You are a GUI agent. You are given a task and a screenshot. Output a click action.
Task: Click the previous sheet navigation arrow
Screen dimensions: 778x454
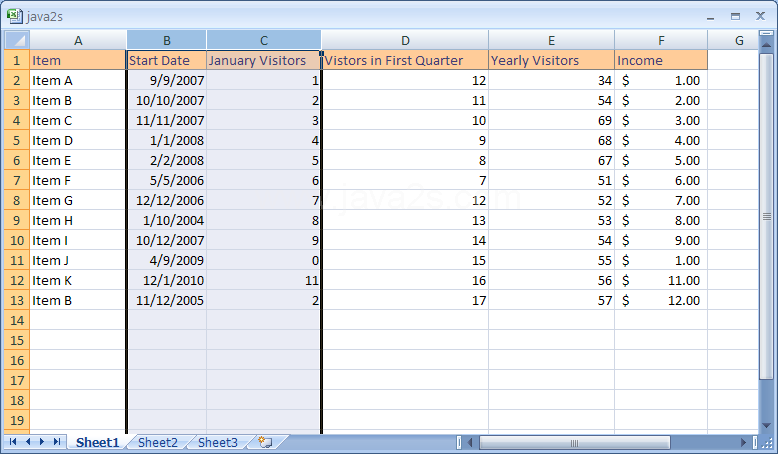(28, 442)
